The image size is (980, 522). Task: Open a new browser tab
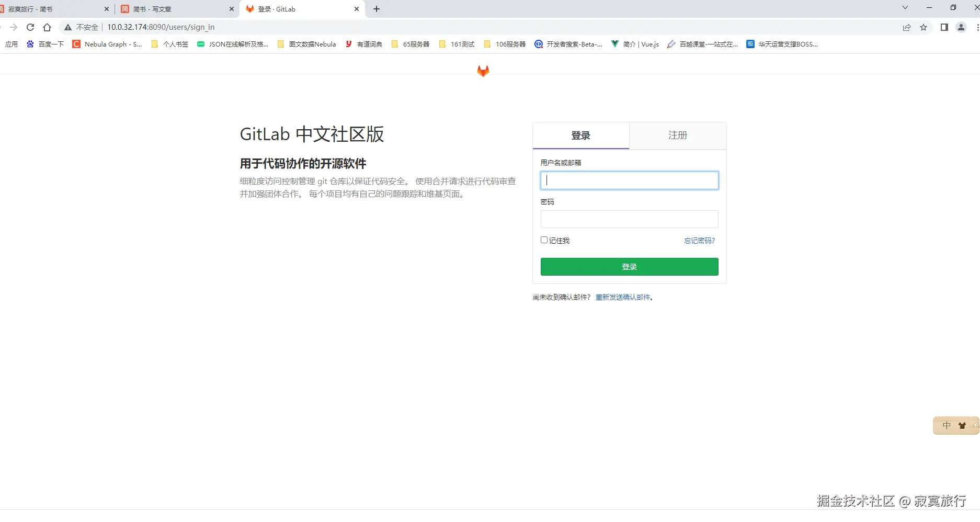pyautogui.click(x=377, y=9)
